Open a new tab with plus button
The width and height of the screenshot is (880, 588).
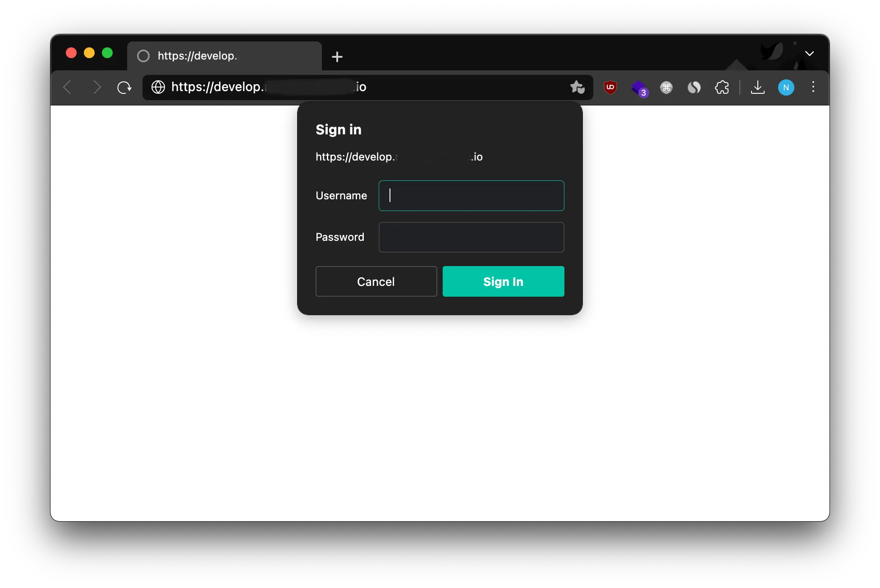point(337,57)
